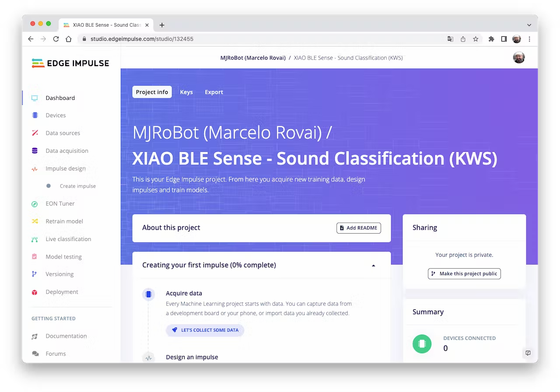
Task: Click the Chrome profile avatar in toolbar
Action: [517, 39]
